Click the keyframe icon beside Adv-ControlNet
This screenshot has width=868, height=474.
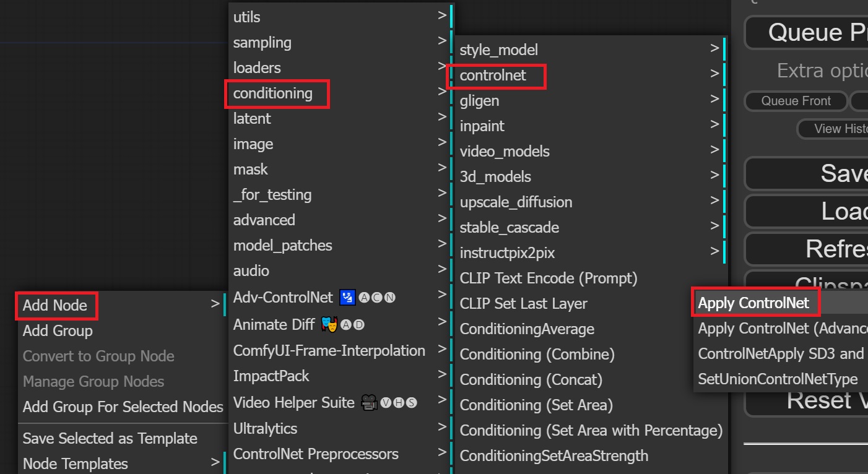coord(348,298)
